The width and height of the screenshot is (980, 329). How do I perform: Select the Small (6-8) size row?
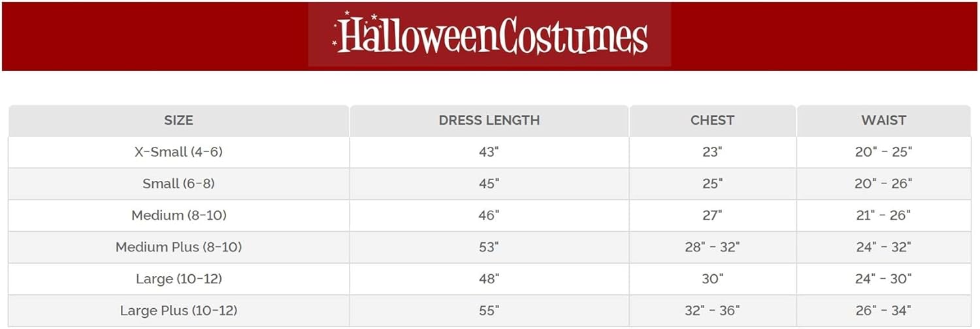pyautogui.click(x=489, y=184)
